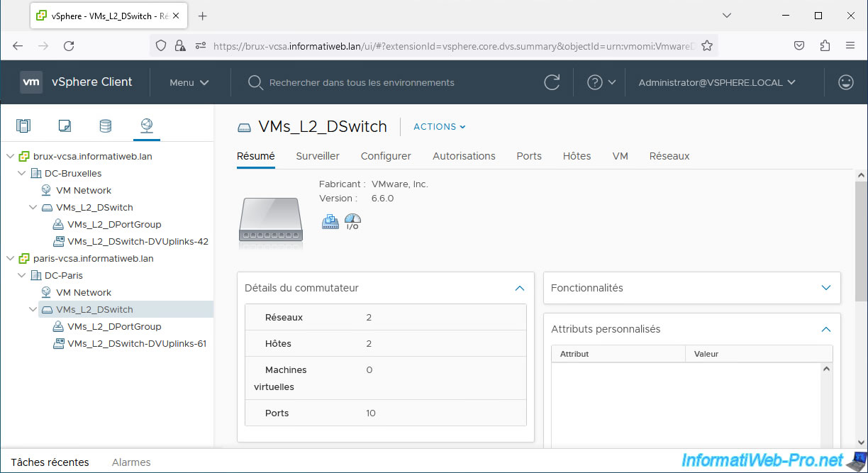The width and height of the screenshot is (868, 473).
Task: Open the browser extensions icon
Action: [x=825, y=45]
